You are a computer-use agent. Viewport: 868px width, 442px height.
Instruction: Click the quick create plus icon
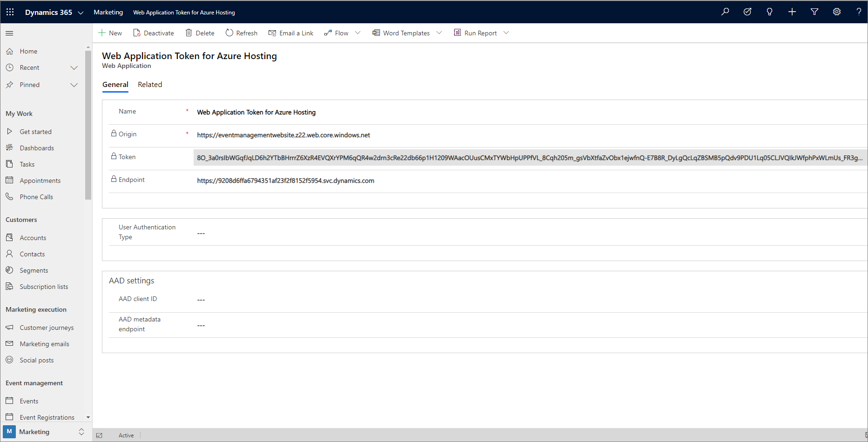(x=792, y=12)
